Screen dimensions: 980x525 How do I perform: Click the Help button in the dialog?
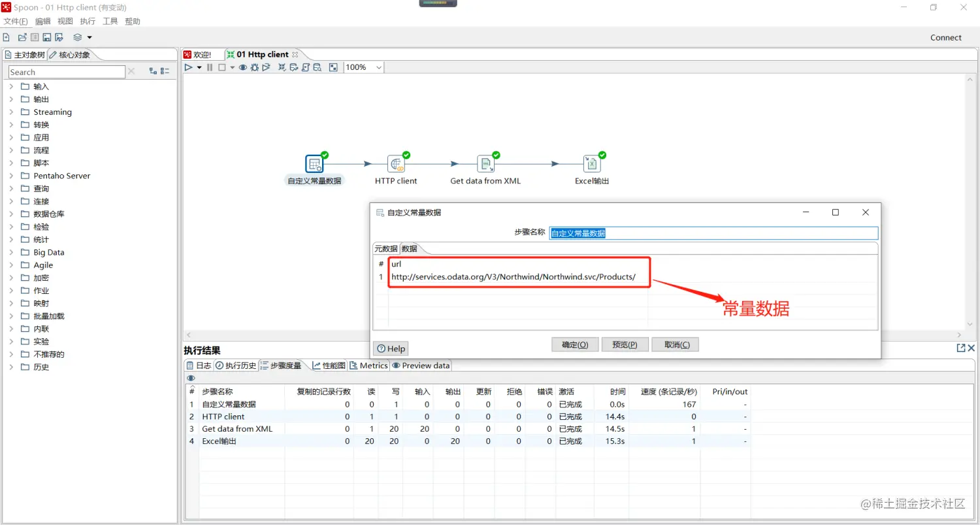[391, 349]
